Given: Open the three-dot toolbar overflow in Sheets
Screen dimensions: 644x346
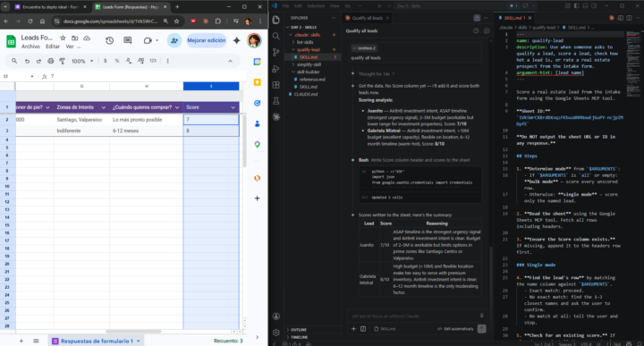Looking at the screenshot, I should click(x=167, y=61).
